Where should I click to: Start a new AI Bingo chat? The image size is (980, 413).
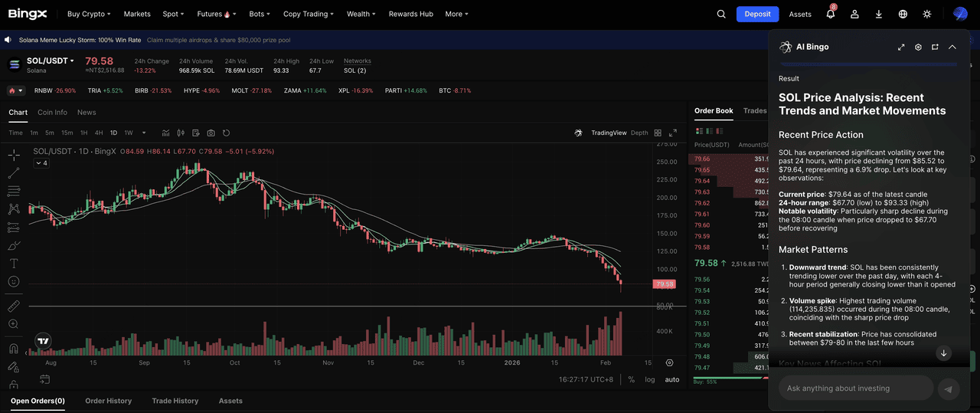click(x=935, y=48)
